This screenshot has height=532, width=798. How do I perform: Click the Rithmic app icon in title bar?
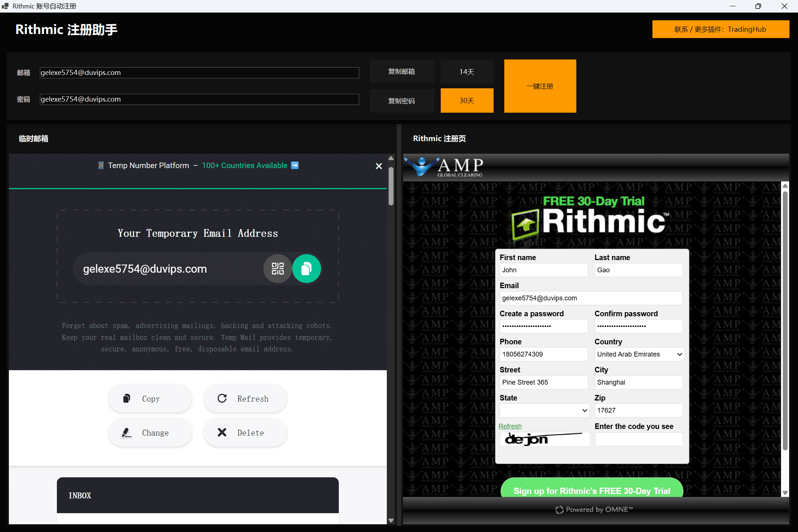tap(5, 6)
